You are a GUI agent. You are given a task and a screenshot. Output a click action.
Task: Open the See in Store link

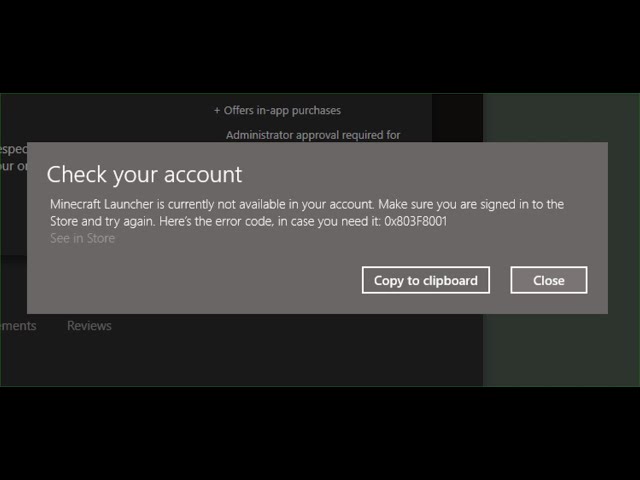pyautogui.click(x=82, y=238)
